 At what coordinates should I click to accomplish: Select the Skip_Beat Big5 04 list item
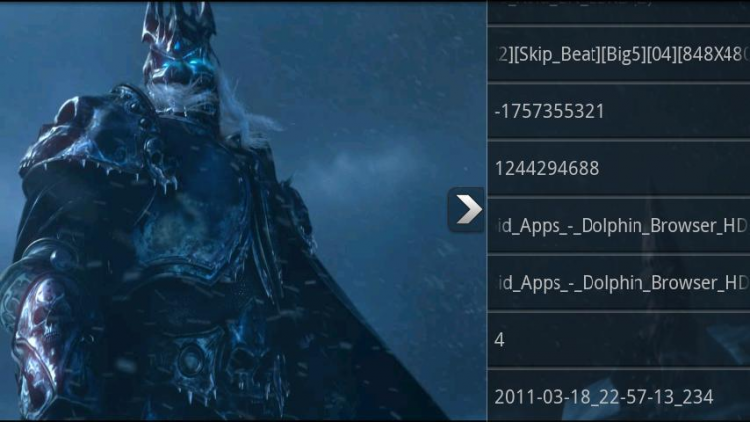(x=618, y=54)
